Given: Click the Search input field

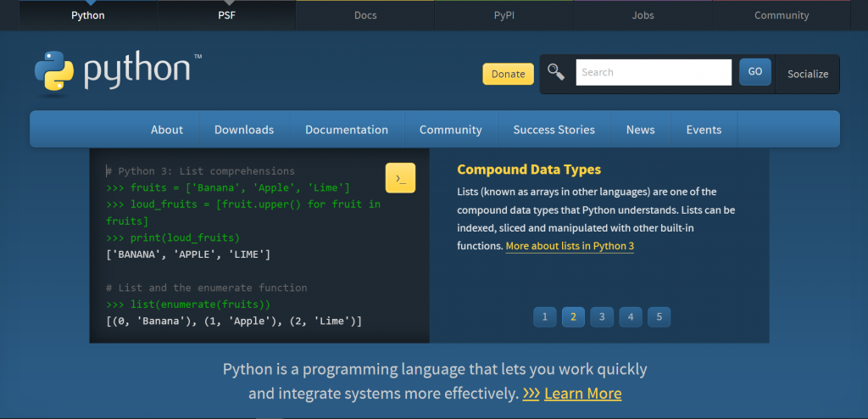Looking at the screenshot, I should 654,72.
